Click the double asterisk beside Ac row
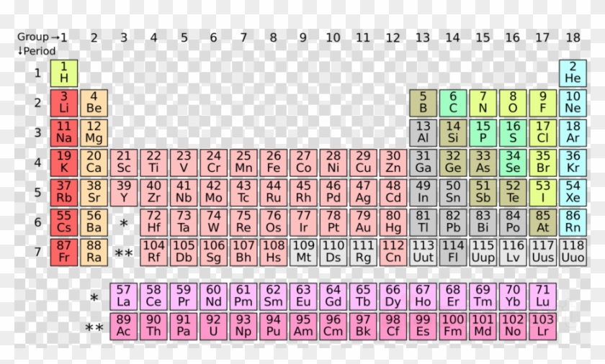Screen dimensions: 605x364 tap(94, 328)
